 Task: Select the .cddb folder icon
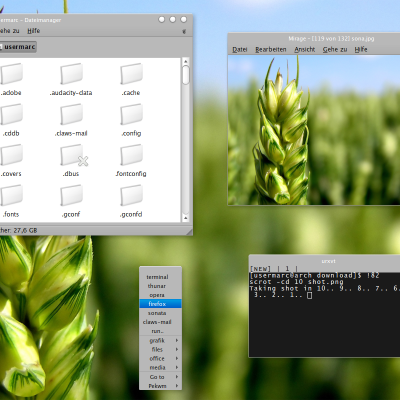11,114
